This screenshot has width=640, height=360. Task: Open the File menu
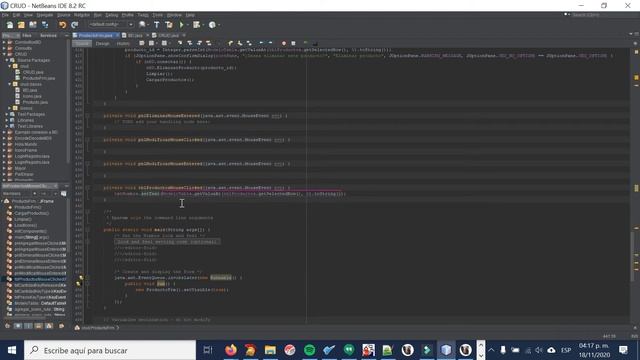point(5,15)
